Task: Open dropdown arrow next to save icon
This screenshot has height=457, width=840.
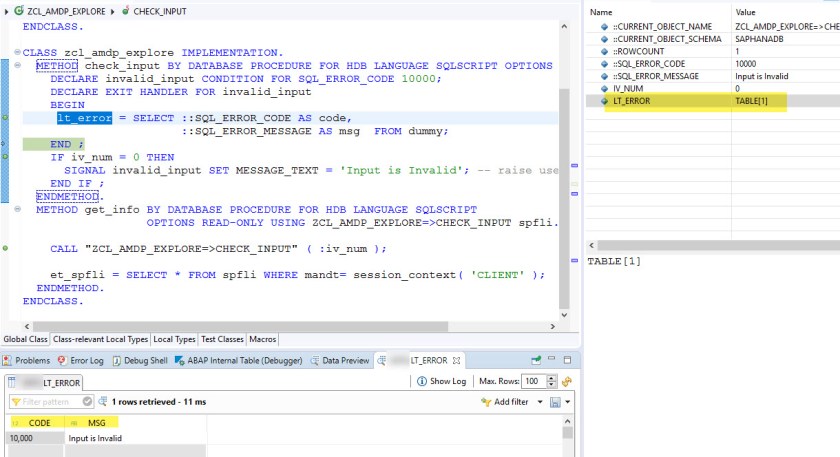Action: point(566,401)
